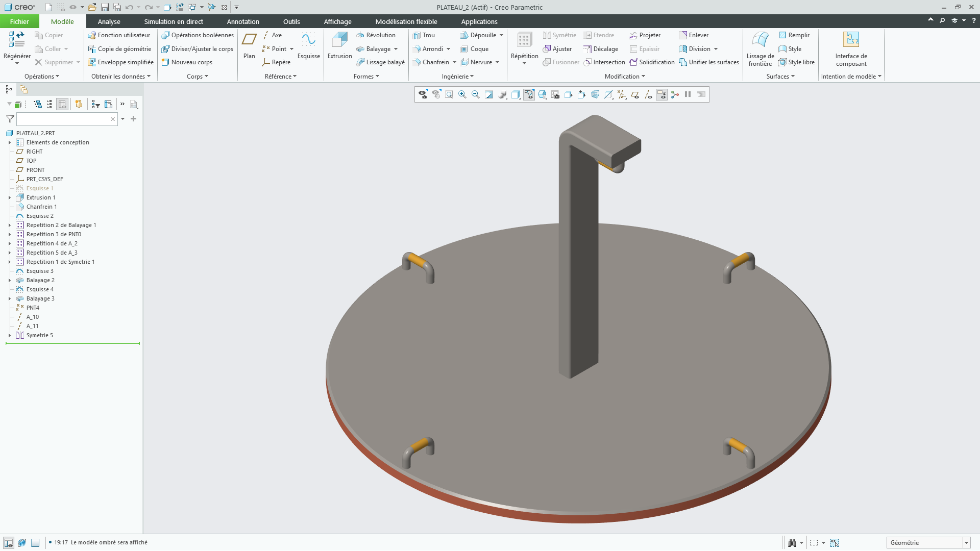Image resolution: width=980 pixels, height=551 pixels.
Task: Click Copie de géométrie button
Action: tap(119, 49)
